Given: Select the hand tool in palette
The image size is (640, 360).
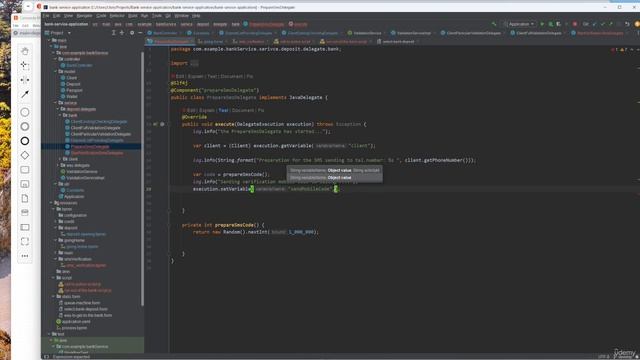Looking at the screenshot, I should [25, 51].
